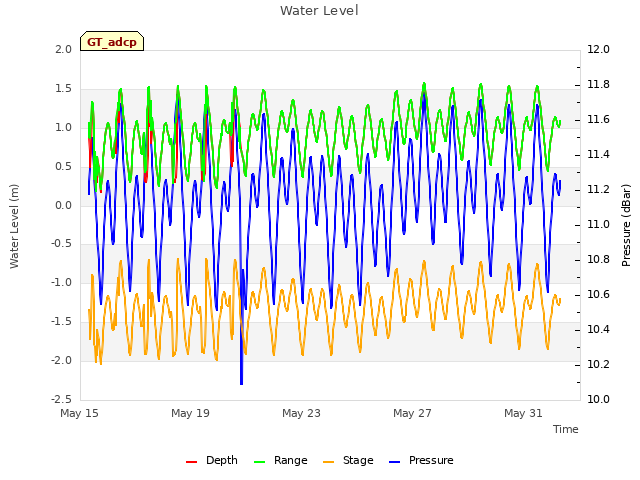The width and height of the screenshot is (640, 480).
Task: Click the 11.8 pressure axis value
Action: [598, 84]
